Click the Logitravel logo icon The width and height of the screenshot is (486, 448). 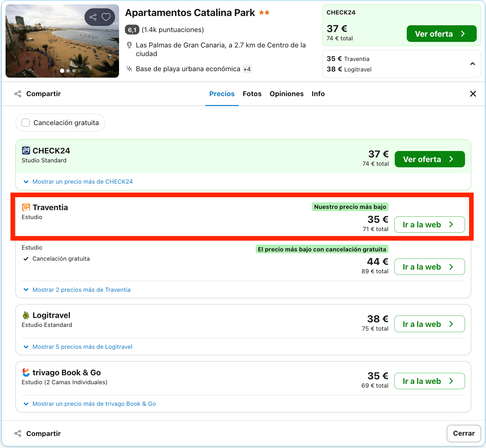(x=26, y=315)
